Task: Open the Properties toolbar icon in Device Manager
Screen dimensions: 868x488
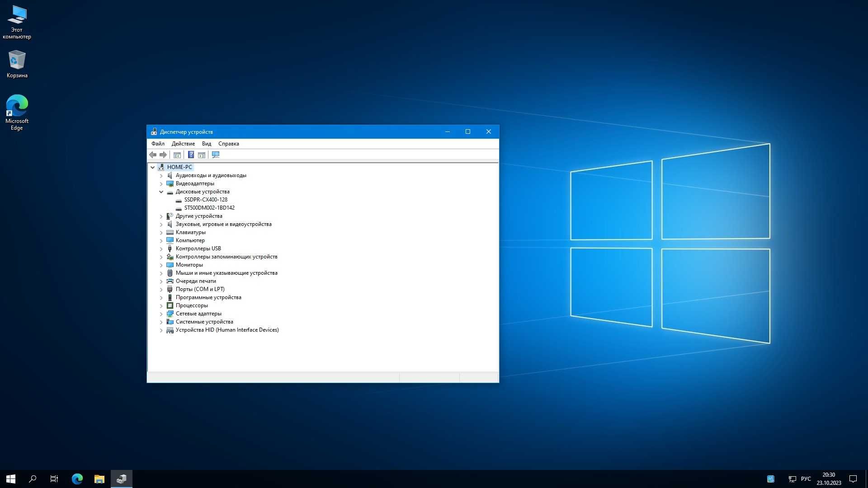Action: tap(177, 155)
